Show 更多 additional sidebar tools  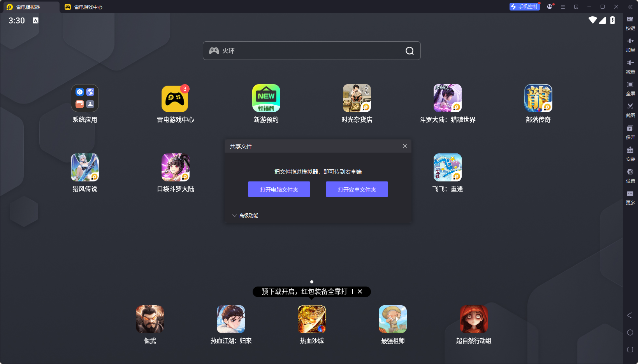pos(630,197)
